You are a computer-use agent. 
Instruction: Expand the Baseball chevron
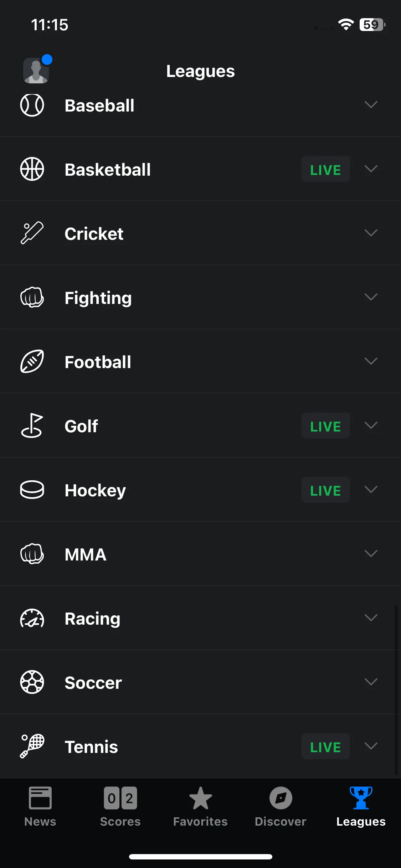click(x=371, y=105)
